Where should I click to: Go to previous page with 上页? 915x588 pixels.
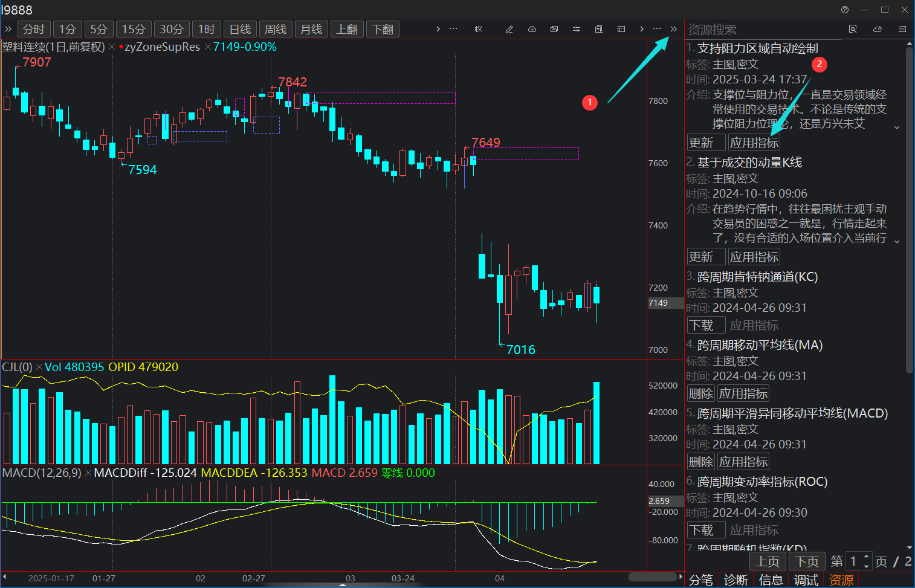tap(768, 561)
